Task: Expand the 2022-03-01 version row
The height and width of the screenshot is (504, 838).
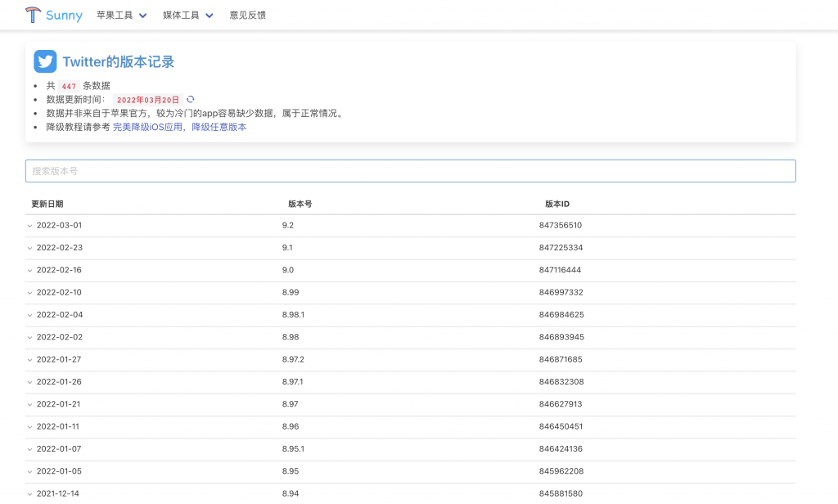Action: [30, 226]
